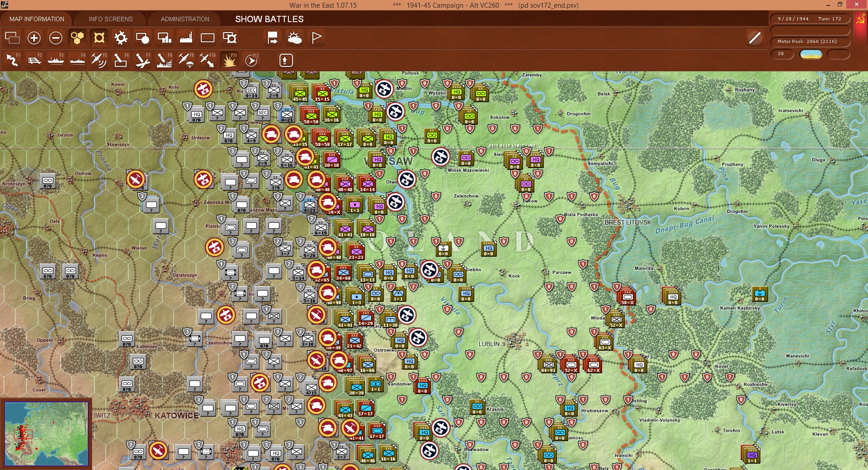Viewport: 868px width, 470px height.
Task: Click the gear cog toolbar icon
Action: tap(121, 38)
